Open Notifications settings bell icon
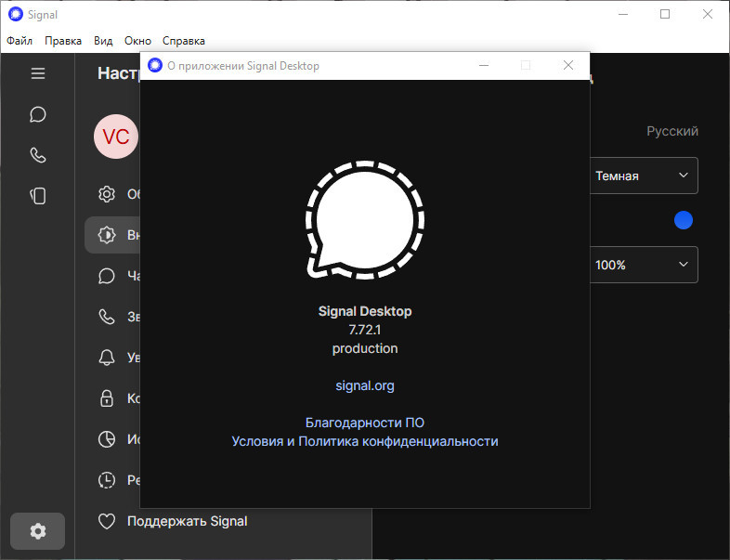Image resolution: width=730 pixels, height=560 pixels. point(107,358)
